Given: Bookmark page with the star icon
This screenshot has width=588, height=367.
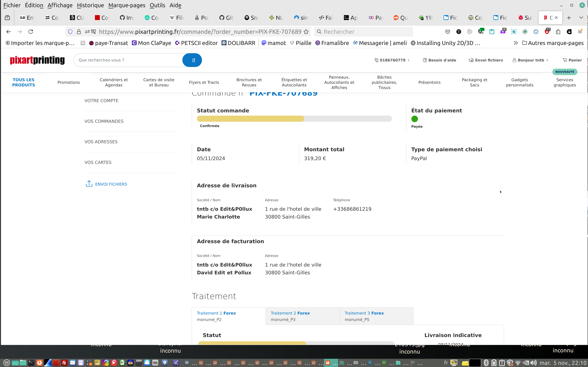Looking at the screenshot, I should click(306, 32).
